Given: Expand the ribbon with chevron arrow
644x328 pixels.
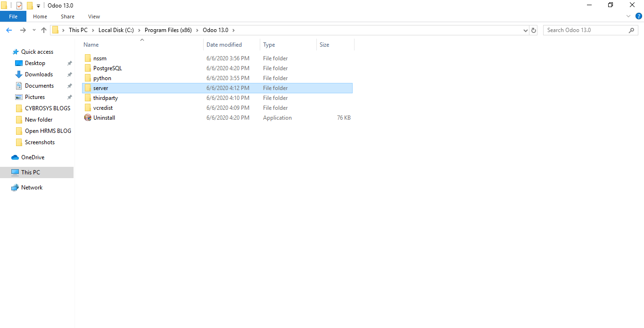Looking at the screenshot, I should (628, 16).
